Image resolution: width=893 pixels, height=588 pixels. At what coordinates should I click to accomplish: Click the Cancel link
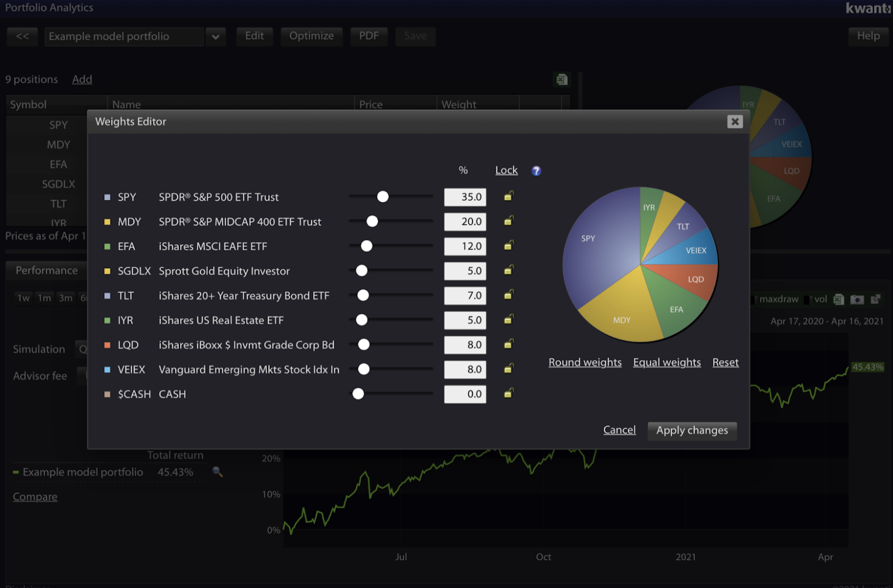click(619, 430)
